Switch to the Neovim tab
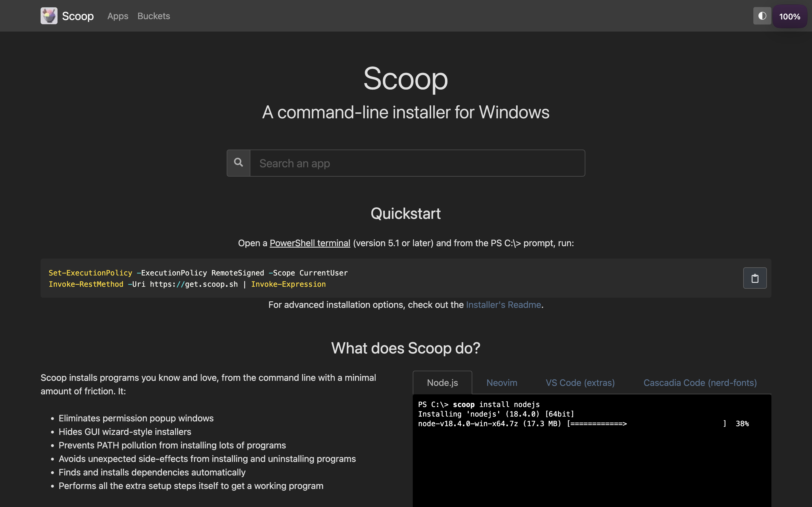Screen dimensions: 812x507 [x=501, y=382]
